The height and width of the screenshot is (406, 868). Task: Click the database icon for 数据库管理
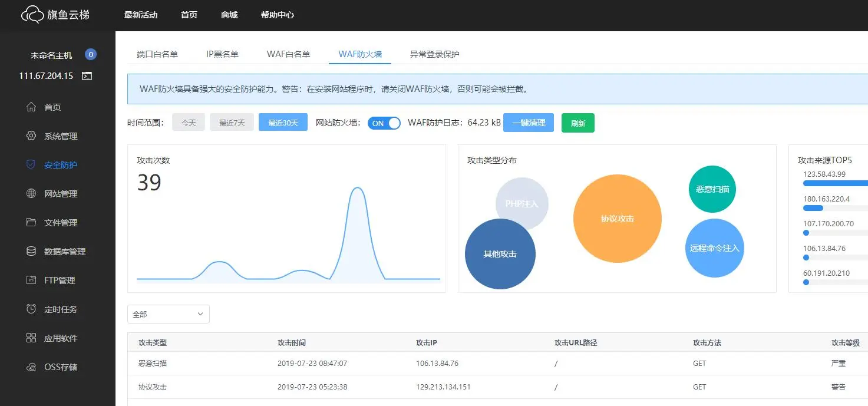(31, 251)
